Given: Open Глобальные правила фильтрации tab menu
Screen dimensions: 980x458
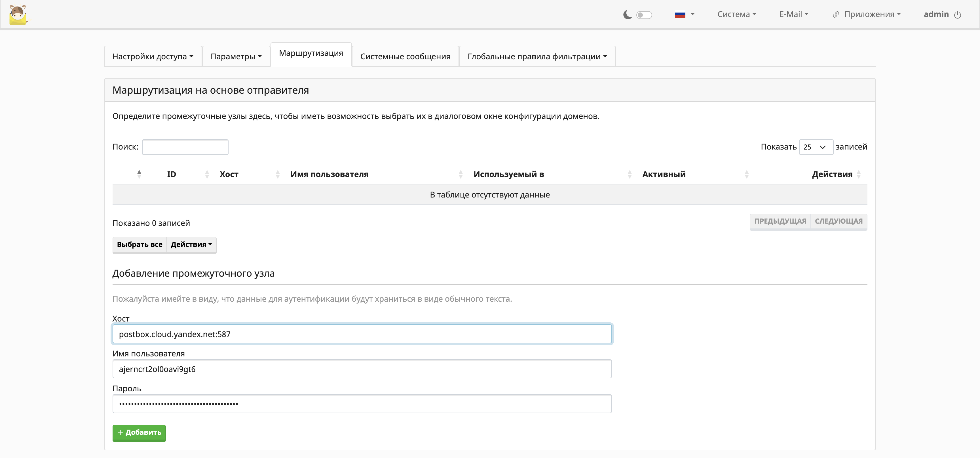Looking at the screenshot, I should [x=537, y=56].
